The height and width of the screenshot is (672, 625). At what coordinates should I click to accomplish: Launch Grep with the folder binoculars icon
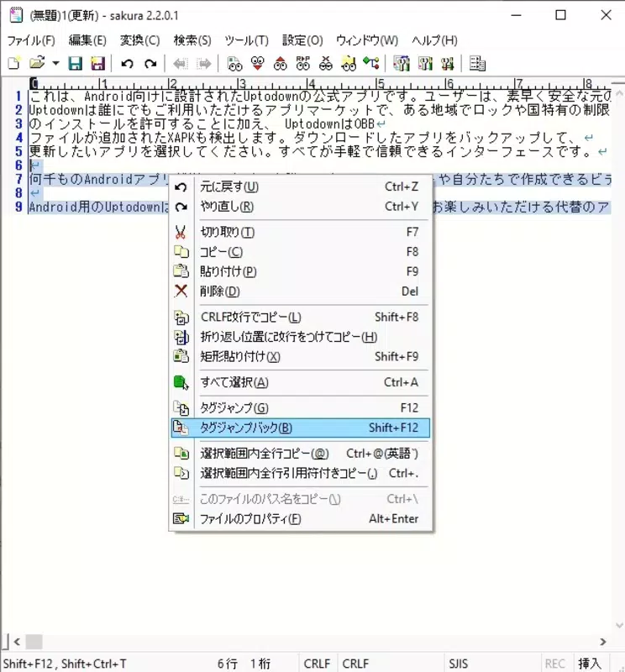pos(349,64)
